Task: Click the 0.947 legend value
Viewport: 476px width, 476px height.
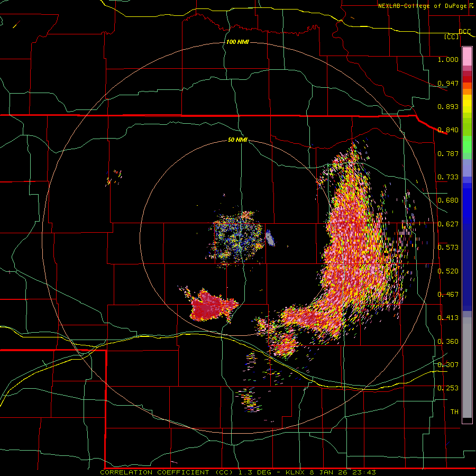Action: pyautogui.click(x=448, y=83)
